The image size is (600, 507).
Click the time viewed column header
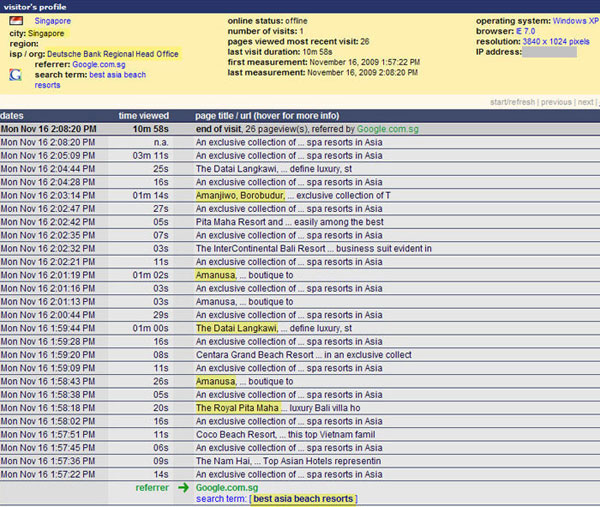pos(144,116)
